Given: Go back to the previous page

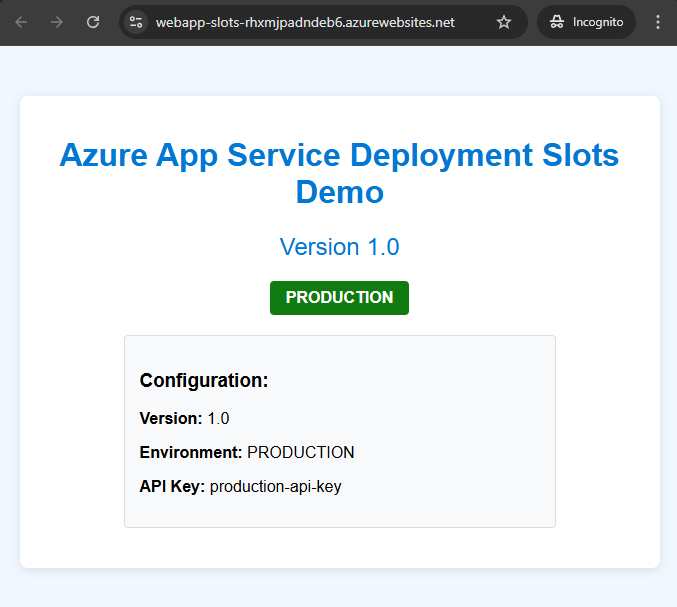Looking at the screenshot, I should 21,22.
